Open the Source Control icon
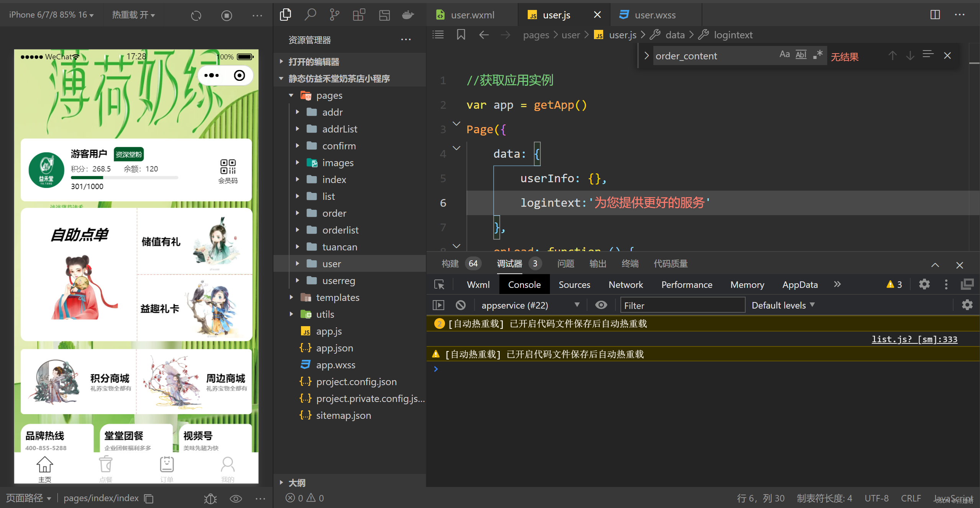The height and width of the screenshot is (508, 980). [x=334, y=15]
